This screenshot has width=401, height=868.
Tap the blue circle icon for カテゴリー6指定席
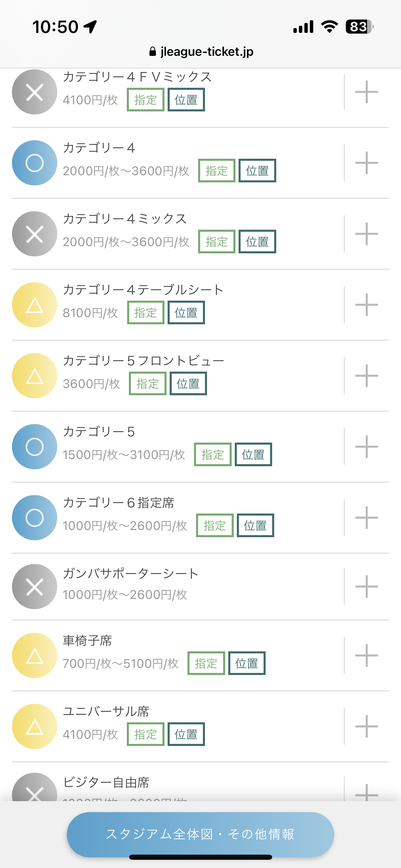tap(35, 518)
